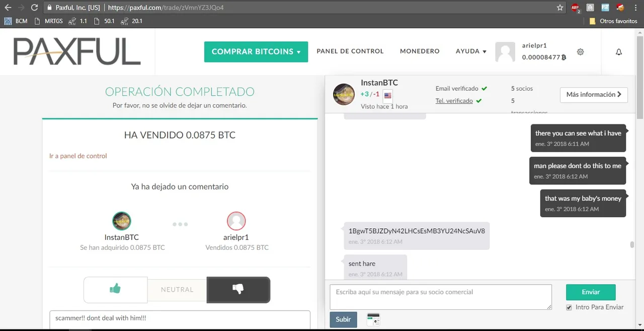Click the uploaded image thumbnail near Subir
This screenshot has width=644, height=331.
pos(373,319)
